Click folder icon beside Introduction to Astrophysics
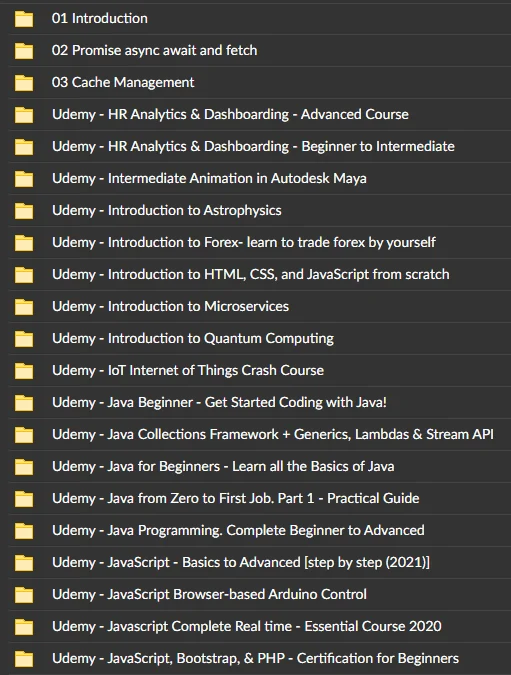This screenshot has height=675, width=511. click(x=24, y=211)
